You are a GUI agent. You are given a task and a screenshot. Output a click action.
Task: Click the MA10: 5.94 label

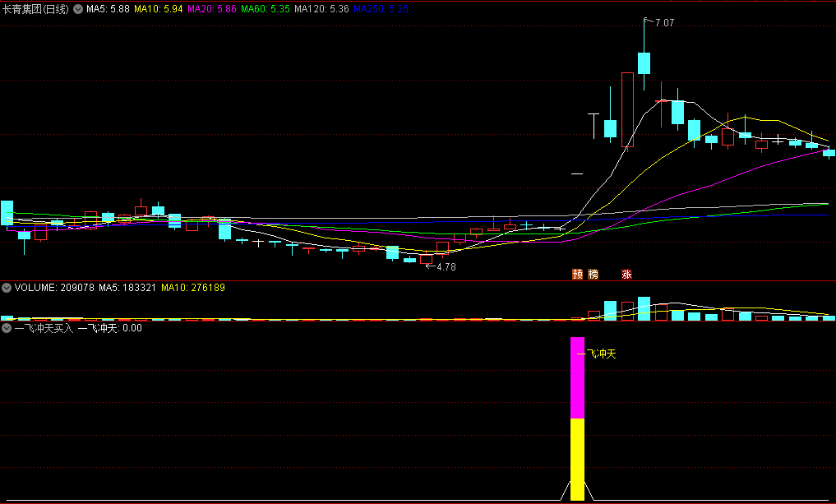pos(159,9)
